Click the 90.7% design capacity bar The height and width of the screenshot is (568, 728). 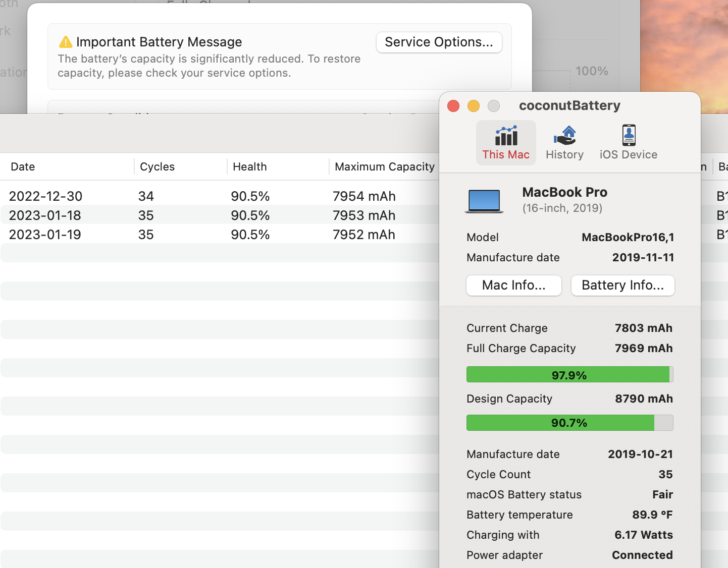tap(569, 423)
